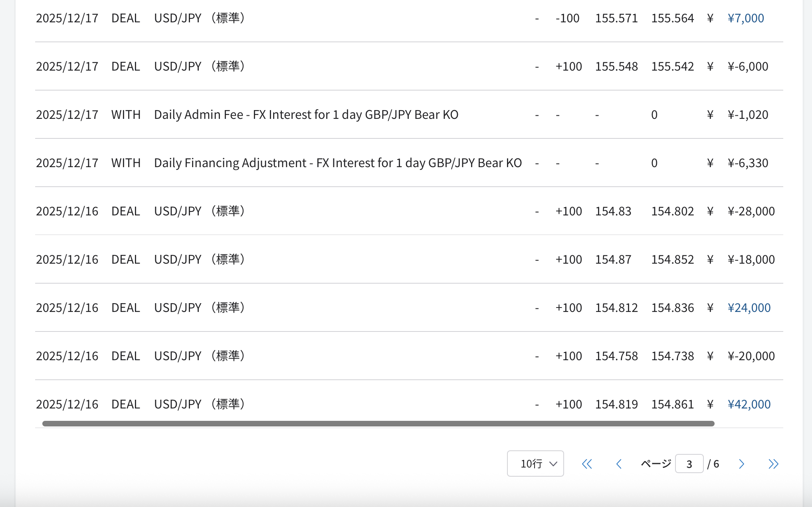Click the ¥7,000 profit amount
Image resolution: width=812 pixels, height=507 pixels.
pos(746,18)
